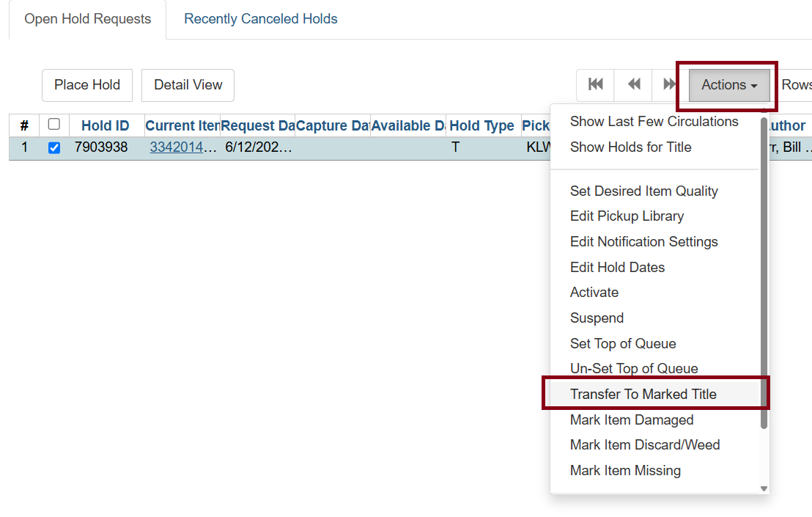Click the Detail View button
The image size is (812, 517).
pos(188,85)
